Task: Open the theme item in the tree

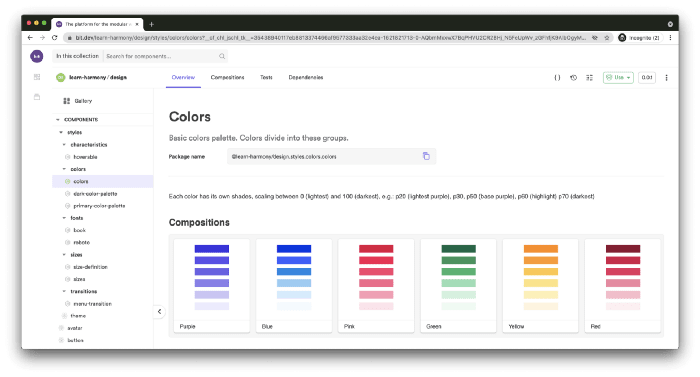Action: 78,316
